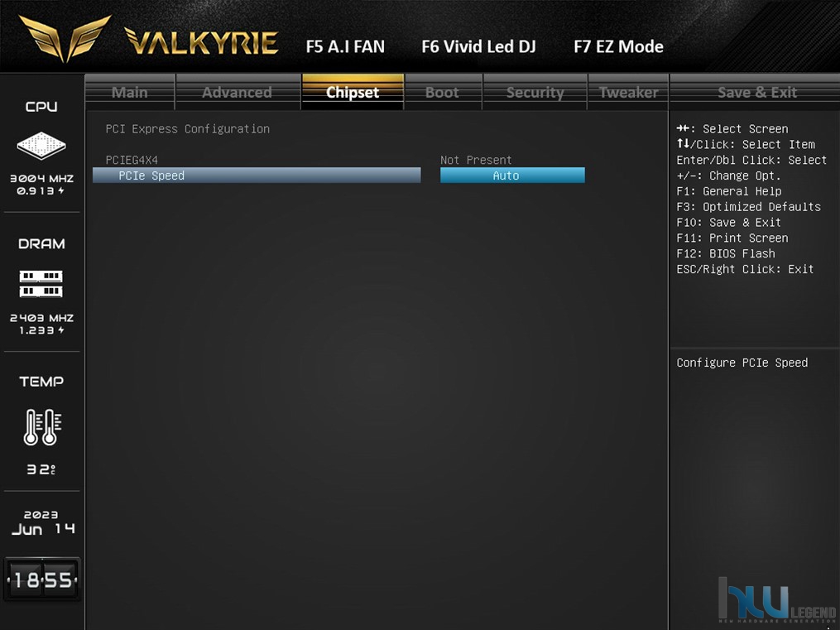Click the DRAM label in sidebar
The width and height of the screenshot is (840, 630).
tap(41, 243)
